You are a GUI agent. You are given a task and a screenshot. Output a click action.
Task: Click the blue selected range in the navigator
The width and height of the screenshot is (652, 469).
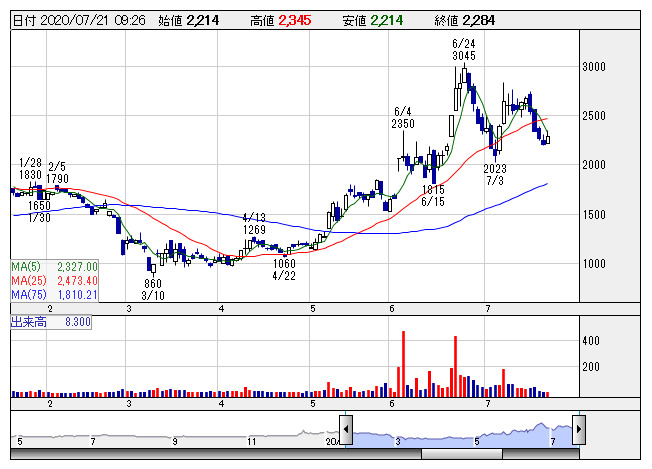coord(460,435)
